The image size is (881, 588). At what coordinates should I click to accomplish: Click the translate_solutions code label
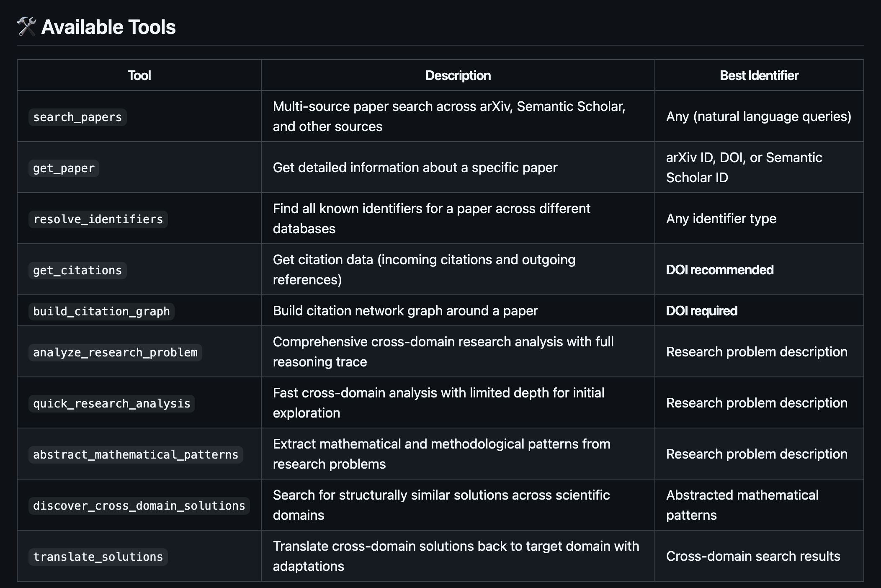pyautogui.click(x=98, y=557)
